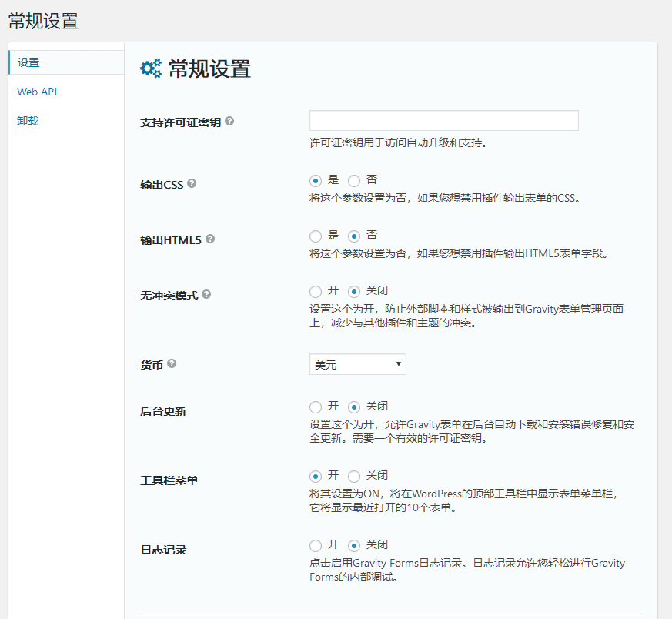Screen dimensions: 672x619
Task: Open the 货币 dropdown showing 美元
Action: [x=358, y=364]
